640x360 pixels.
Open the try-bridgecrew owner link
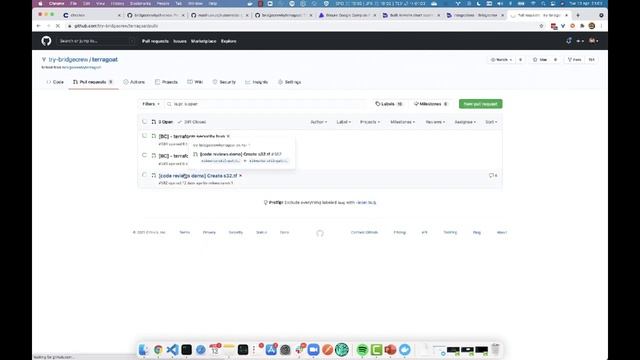pos(68,60)
